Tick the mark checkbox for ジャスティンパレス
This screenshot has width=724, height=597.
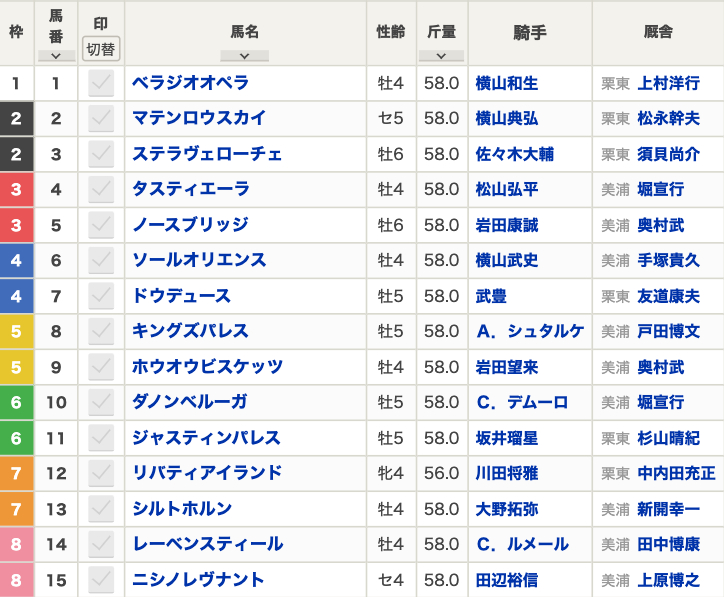101,438
